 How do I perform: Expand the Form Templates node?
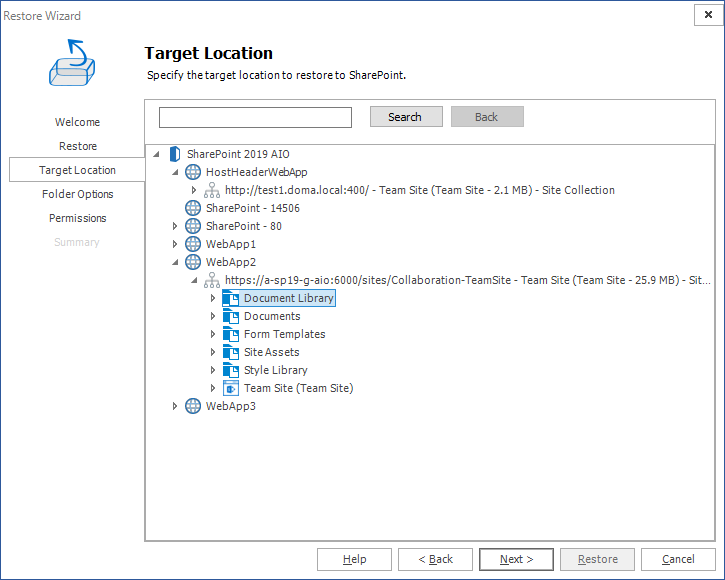(x=213, y=334)
